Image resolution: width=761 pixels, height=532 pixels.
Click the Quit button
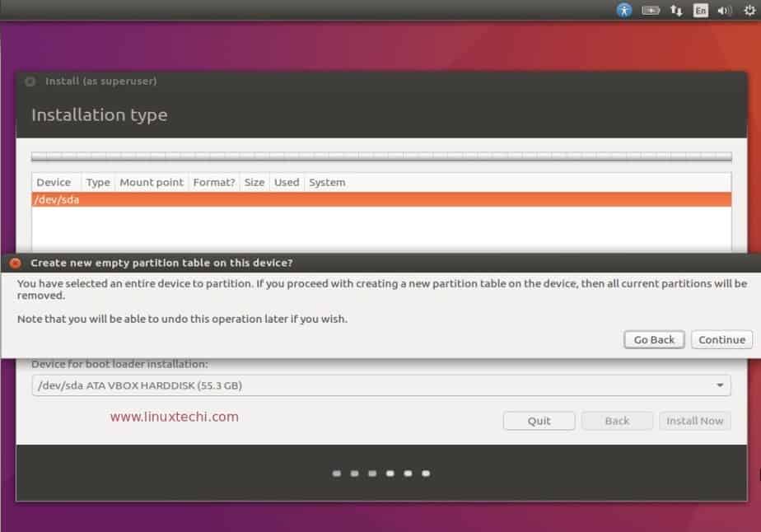click(539, 420)
